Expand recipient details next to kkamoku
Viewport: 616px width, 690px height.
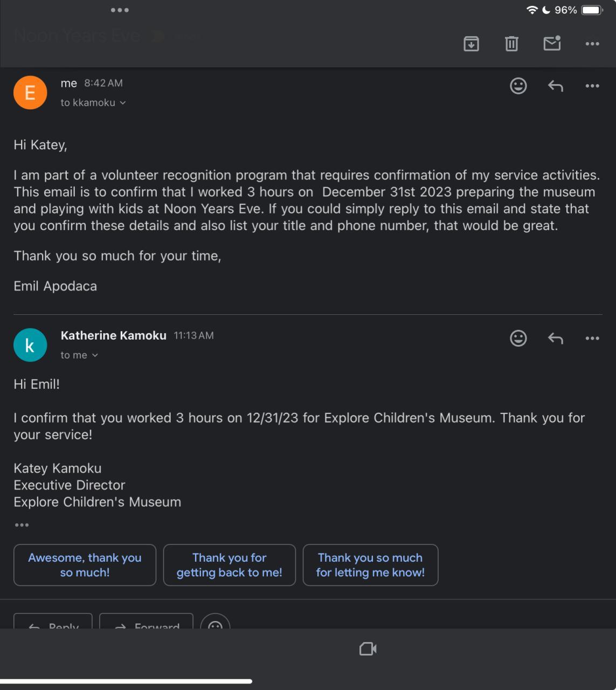click(x=123, y=103)
